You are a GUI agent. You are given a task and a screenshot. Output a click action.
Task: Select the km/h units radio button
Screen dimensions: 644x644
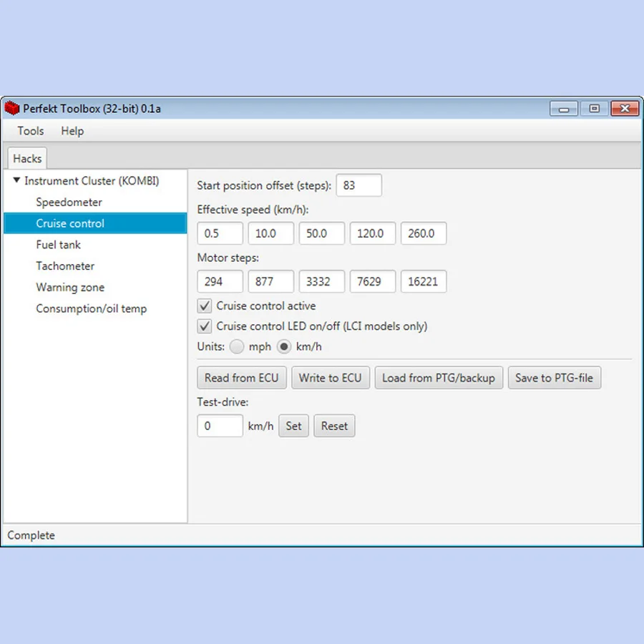pos(284,346)
